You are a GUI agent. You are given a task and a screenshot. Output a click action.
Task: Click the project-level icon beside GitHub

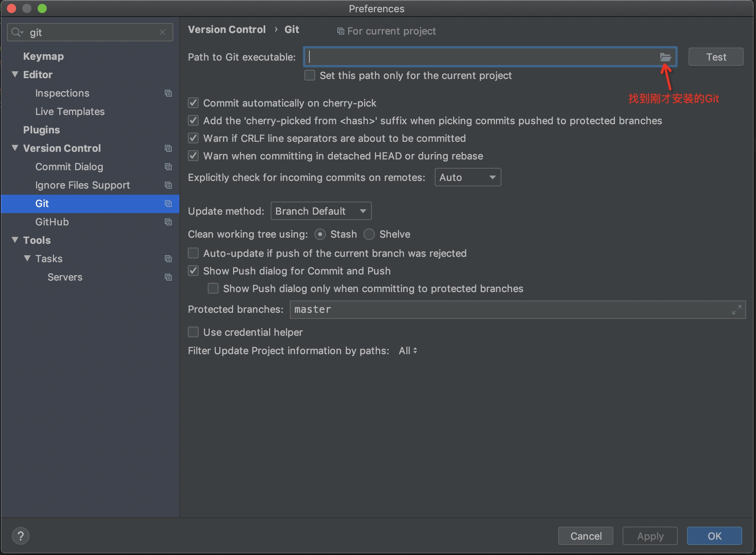pos(168,222)
